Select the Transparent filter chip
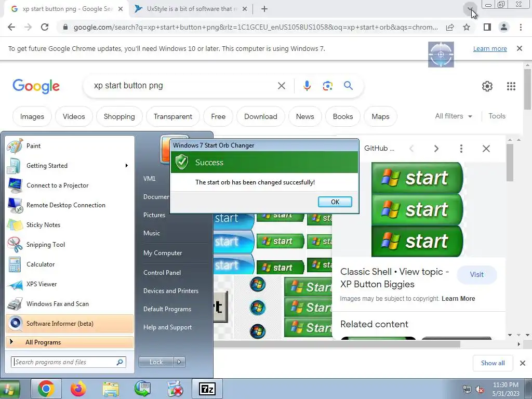 (172, 116)
